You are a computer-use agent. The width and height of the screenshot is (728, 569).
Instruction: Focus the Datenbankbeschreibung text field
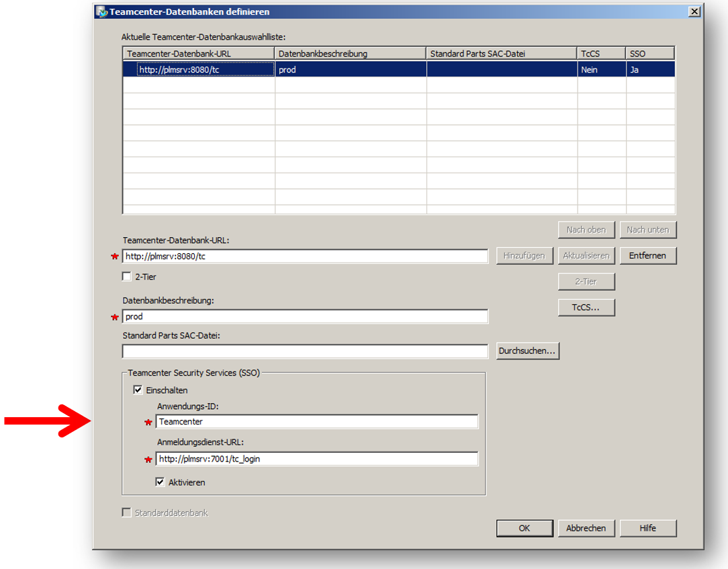click(x=305, y=316)
